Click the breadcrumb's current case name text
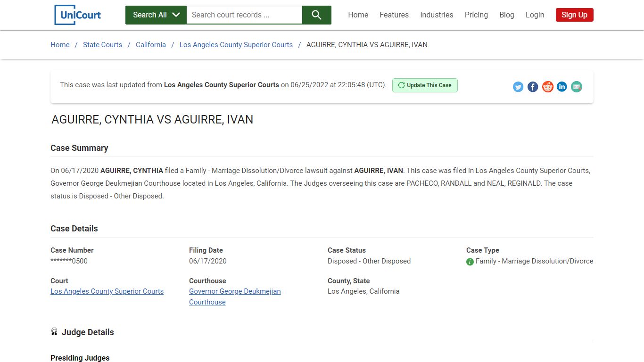 [x=367, y=45]
